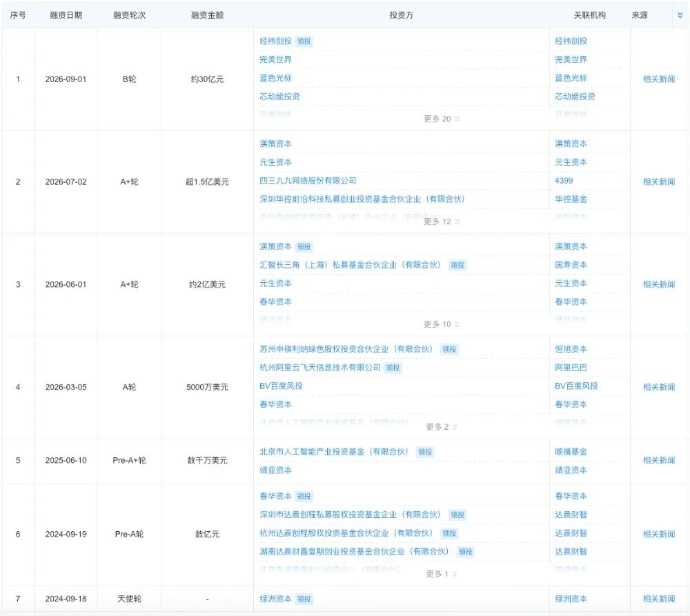Select the 2024-09-18 date cell

click(x=66, y=599)
